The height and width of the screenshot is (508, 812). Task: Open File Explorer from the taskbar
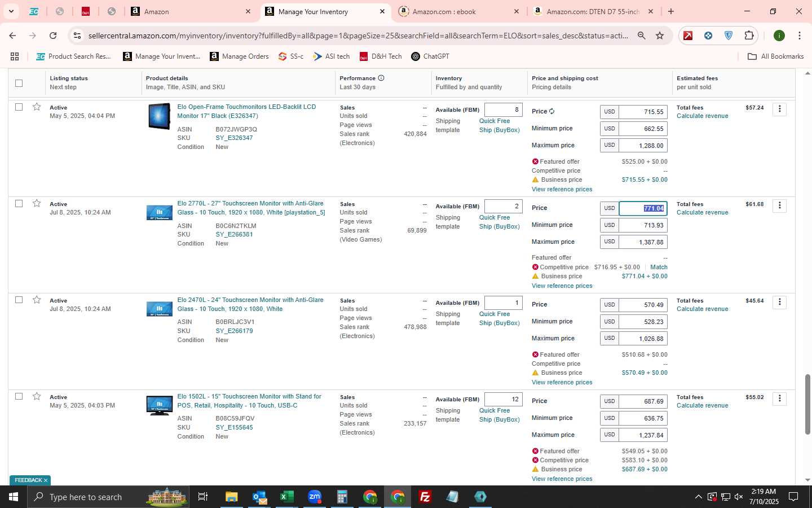pos(231,497)
